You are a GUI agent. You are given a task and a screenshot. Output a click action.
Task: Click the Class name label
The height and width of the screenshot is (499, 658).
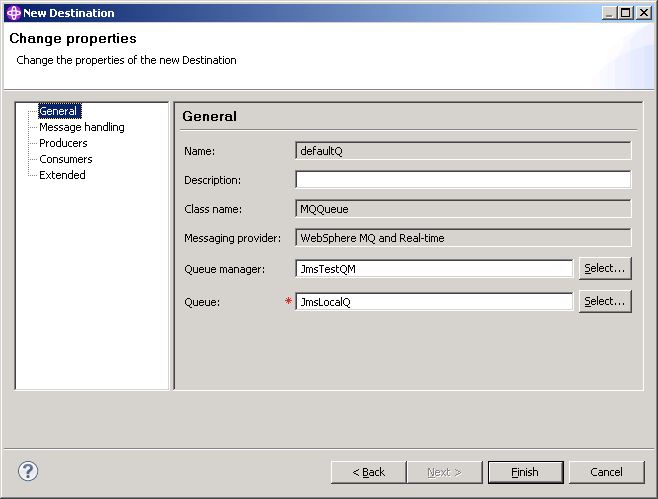tap(213, 209)
